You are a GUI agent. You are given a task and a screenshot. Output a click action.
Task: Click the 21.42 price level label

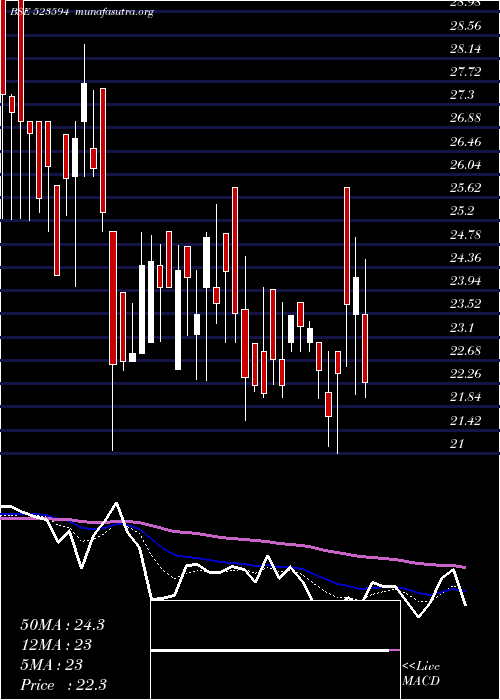tap(466, 421)
